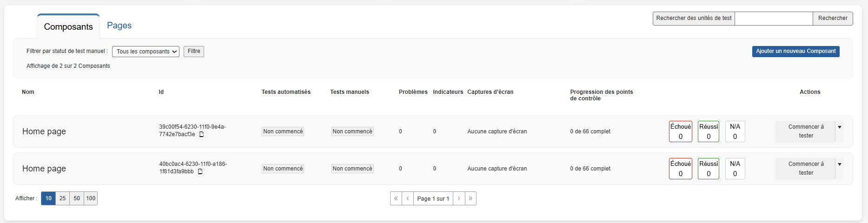
Task: Expand actions arrow for second Home page row
Action: (839, 164)
